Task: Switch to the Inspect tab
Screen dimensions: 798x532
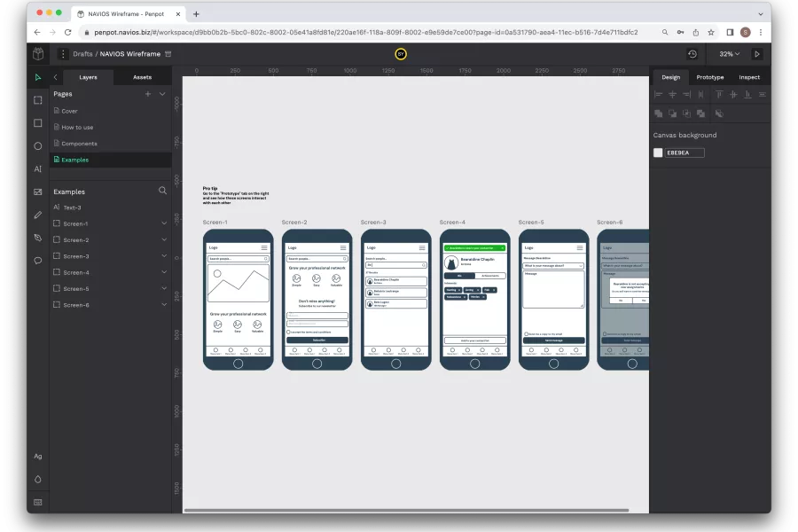Action: click(x=749, y=77)
